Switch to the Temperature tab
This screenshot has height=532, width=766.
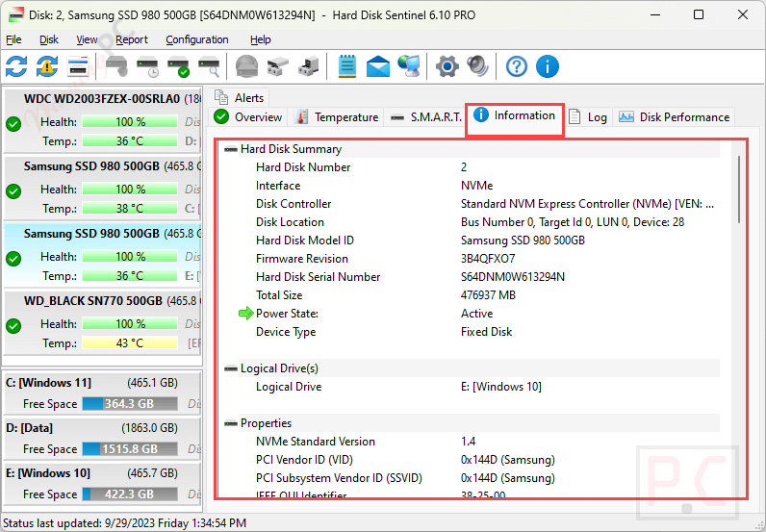(337, 117)
